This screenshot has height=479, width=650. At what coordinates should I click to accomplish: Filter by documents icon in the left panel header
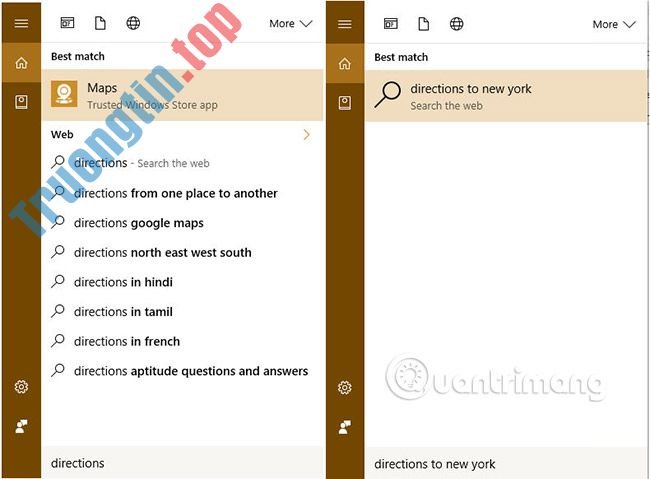click(100, 23)
